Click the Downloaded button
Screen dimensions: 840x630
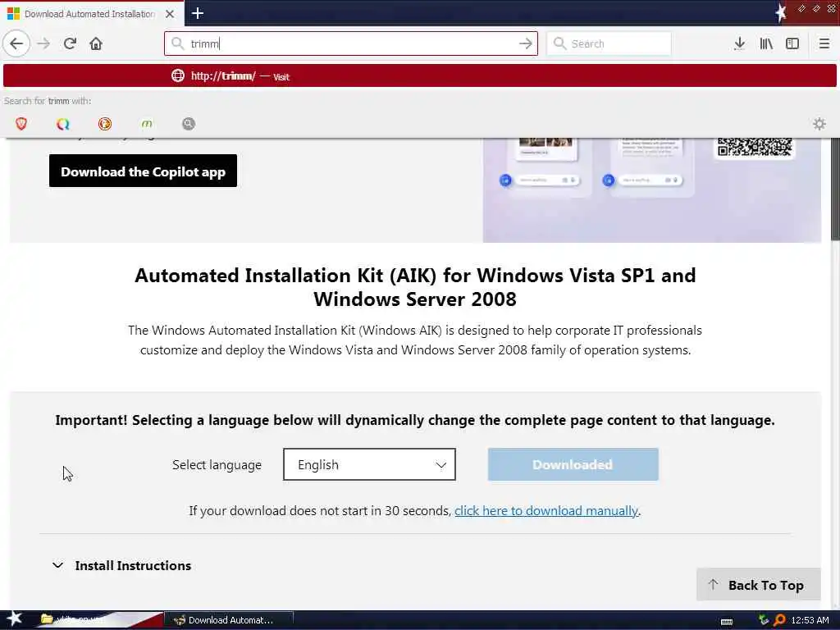click(573, 464)
